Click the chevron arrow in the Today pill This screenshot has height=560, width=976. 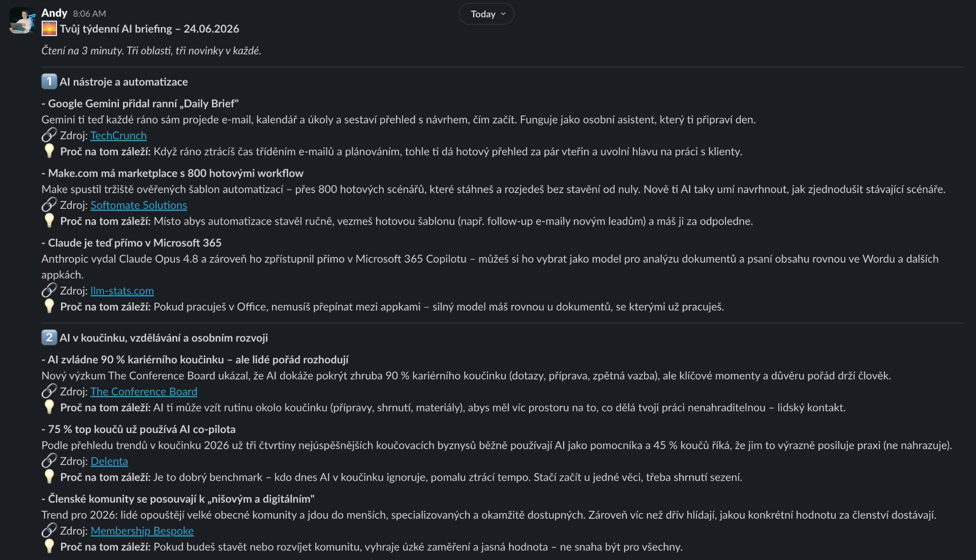click(x=503, y=14)
